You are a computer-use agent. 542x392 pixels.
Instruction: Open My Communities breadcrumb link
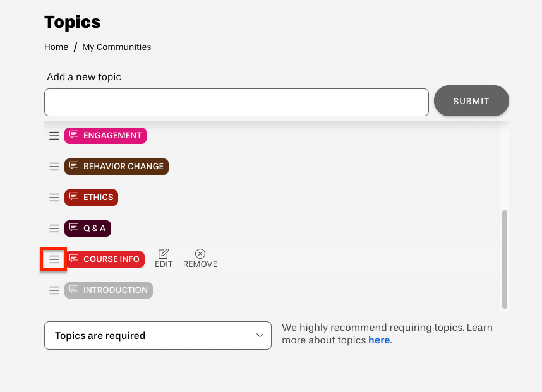coord(116,47)
